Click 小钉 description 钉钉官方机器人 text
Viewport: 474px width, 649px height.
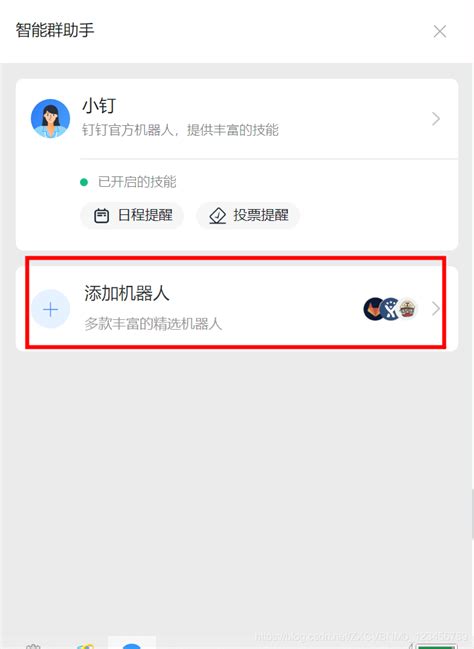(127, 130)
